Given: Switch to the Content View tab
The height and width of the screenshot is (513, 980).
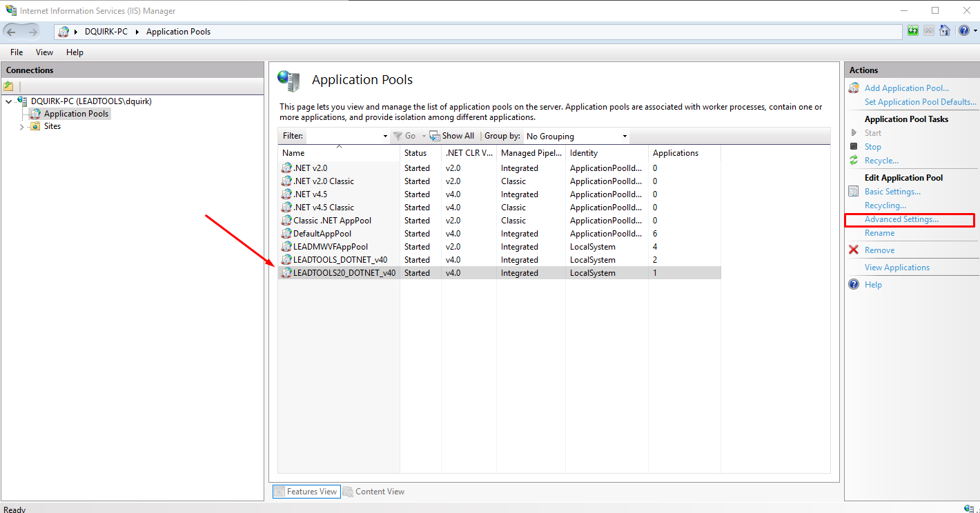Looking at the screenshot, I should [x=374, y=492].
